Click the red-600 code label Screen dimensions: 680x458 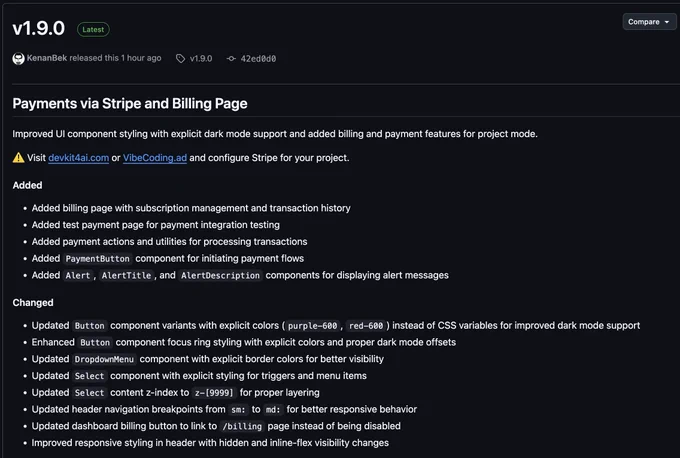366,326
